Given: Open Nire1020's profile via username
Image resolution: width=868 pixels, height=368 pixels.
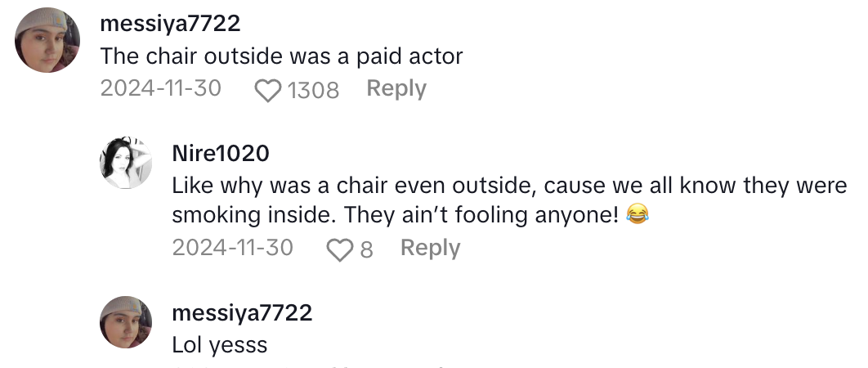Looking at the screenshot, I should click(x=221, y=153).
